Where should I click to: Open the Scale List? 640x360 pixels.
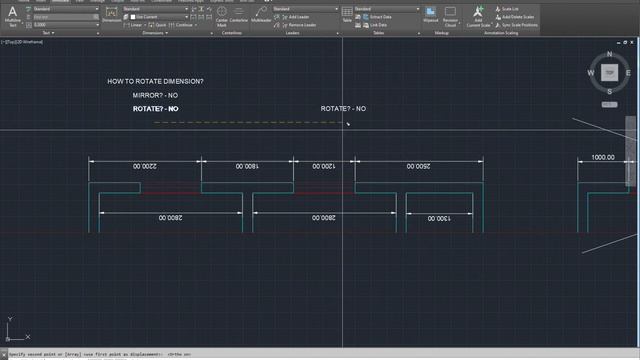click(x=507, y=9)
